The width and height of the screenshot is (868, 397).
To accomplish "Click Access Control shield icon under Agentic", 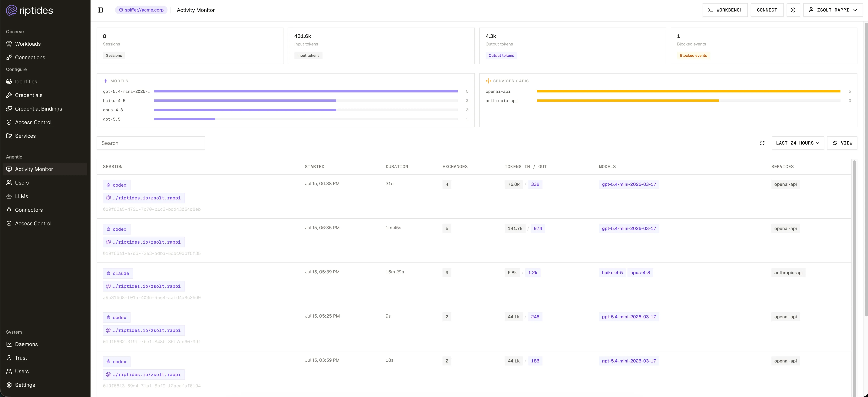I will pyautogui.click(x=9, y=223).
